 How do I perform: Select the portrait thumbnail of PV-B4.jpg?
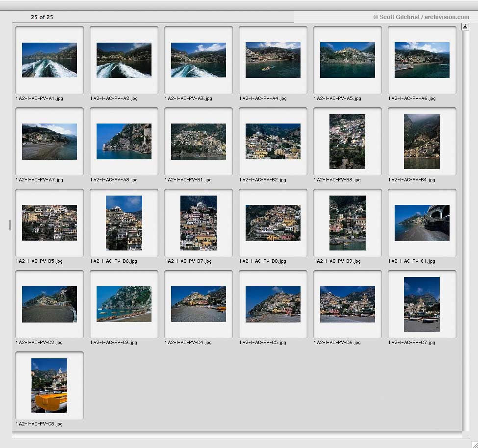[422, 142]
